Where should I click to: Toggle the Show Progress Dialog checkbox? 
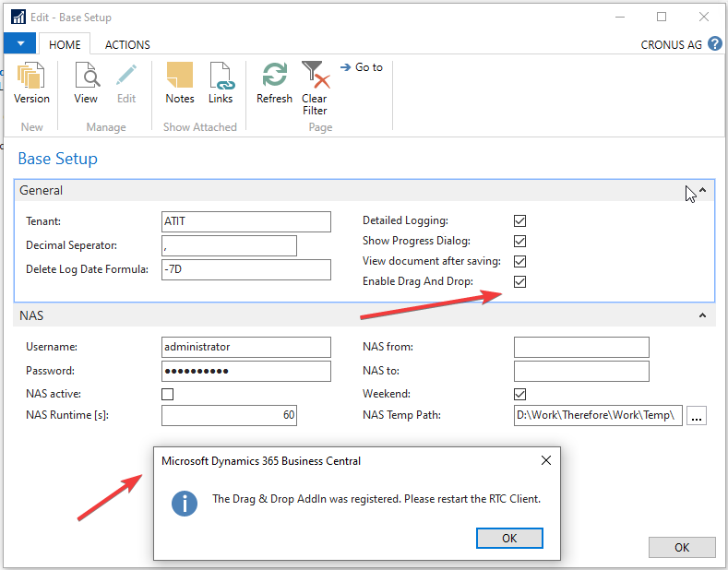[x=520, y=242]
